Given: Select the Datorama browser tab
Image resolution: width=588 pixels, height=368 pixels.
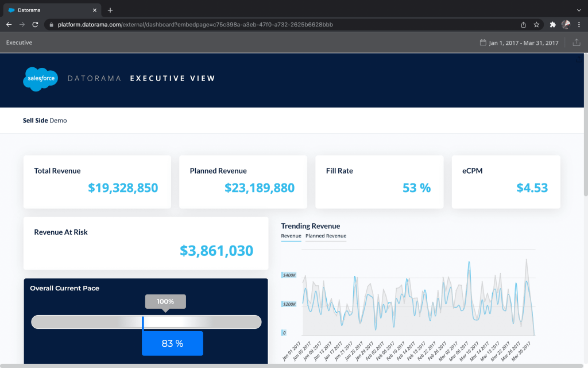Looking at the screenshot, I should click(x=52, y=10).
